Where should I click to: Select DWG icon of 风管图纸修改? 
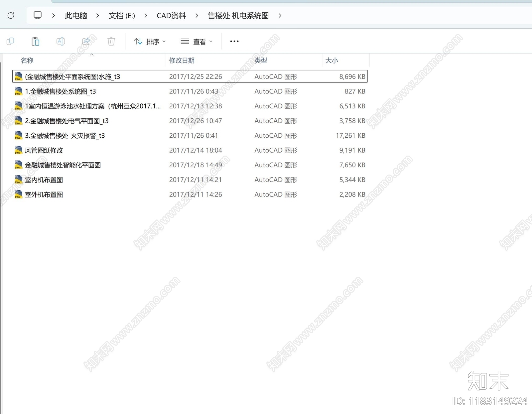[x=18, y=150]
